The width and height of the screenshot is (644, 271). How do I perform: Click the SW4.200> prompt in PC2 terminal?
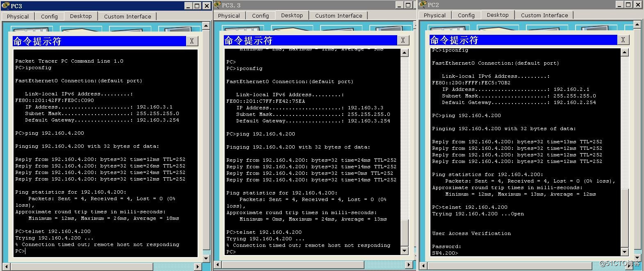tap(445, 253)
